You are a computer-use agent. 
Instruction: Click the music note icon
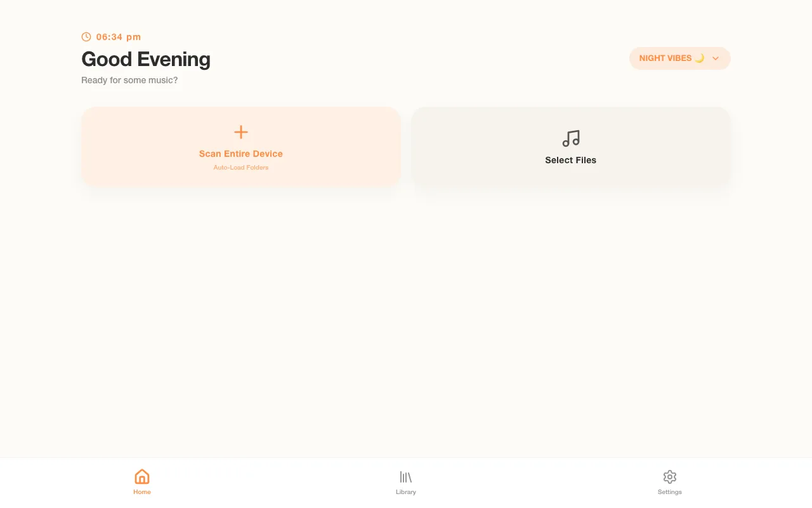click(x=571, y=138)
